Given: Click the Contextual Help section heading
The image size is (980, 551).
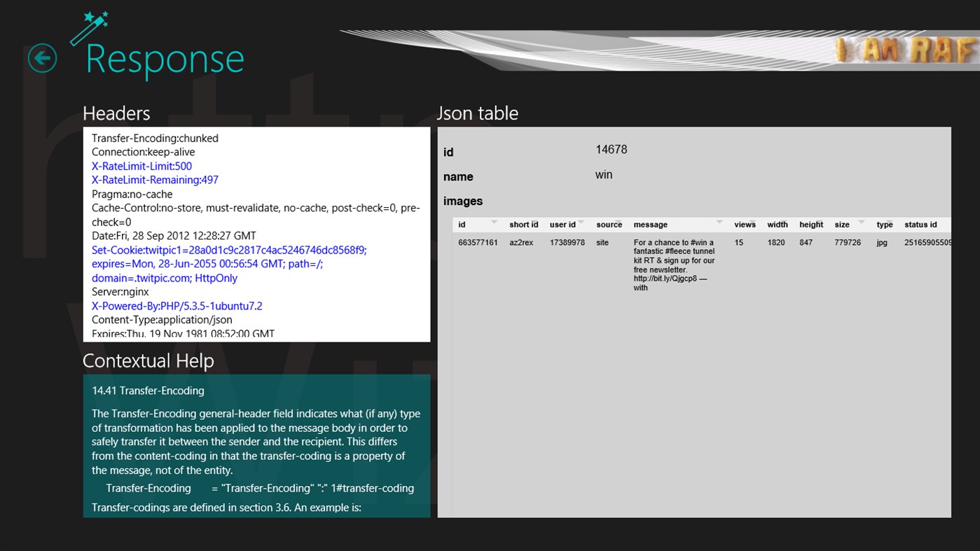Looking at the screenshot, I should coord(148,361).
